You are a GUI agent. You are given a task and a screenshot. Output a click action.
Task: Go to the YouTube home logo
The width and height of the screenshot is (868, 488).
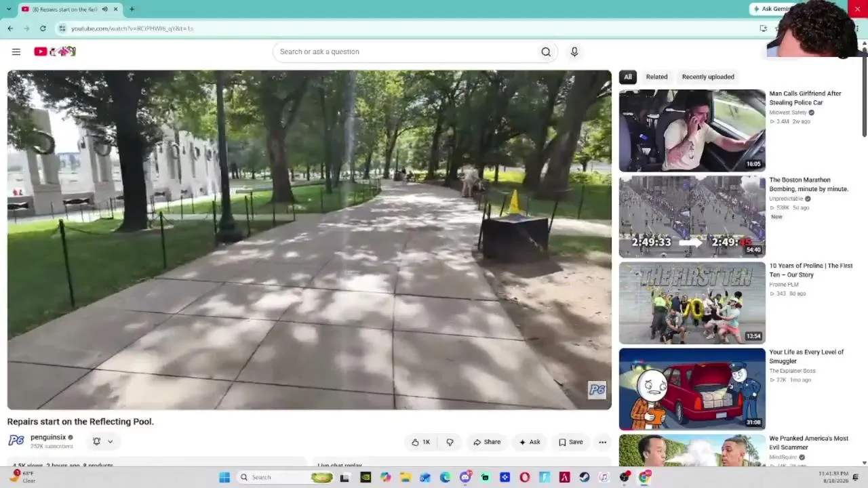tap(55, 52)
